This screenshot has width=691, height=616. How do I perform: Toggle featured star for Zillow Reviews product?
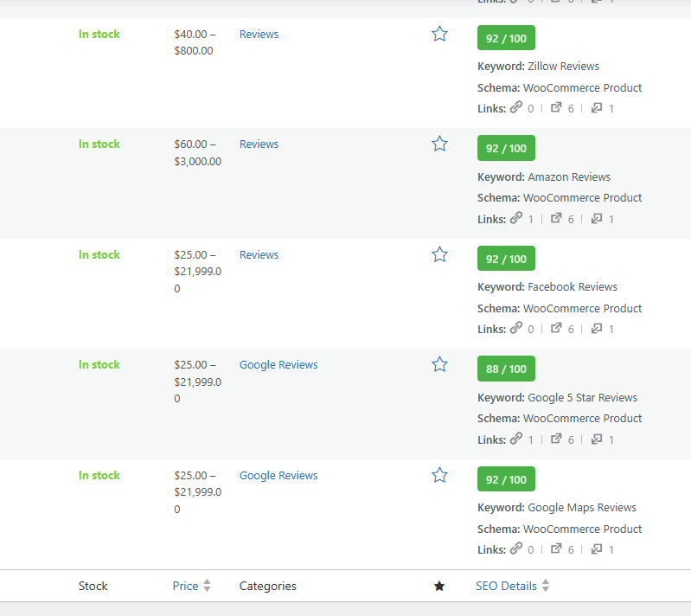(x=439, y=35)
